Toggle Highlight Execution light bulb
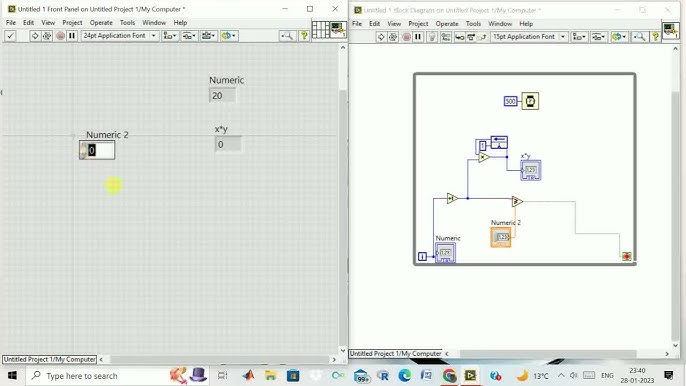686x386 pixels. (432, 37)
